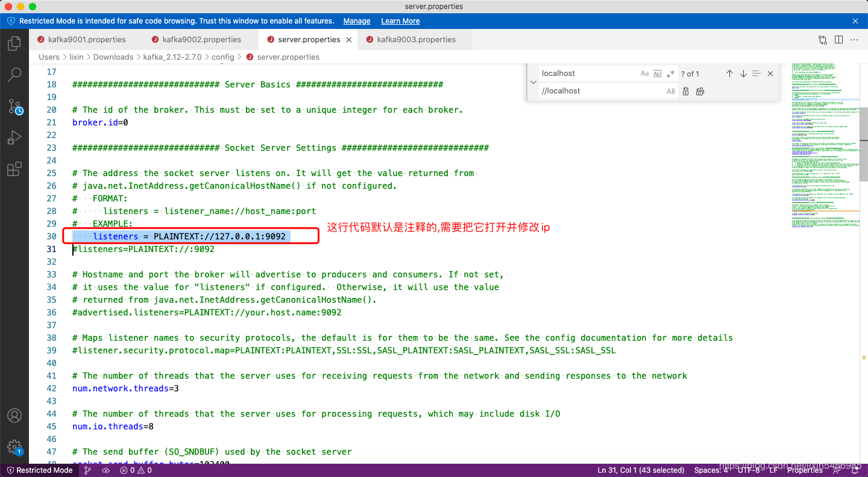Dismiss the Restricted Mode banner

pos(855,21)
